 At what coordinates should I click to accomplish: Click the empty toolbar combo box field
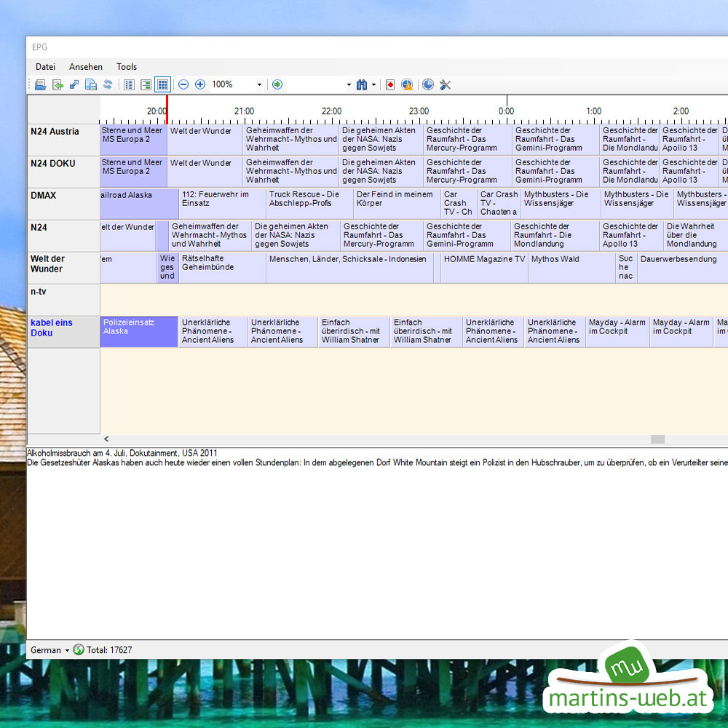(x=316, y=84)
